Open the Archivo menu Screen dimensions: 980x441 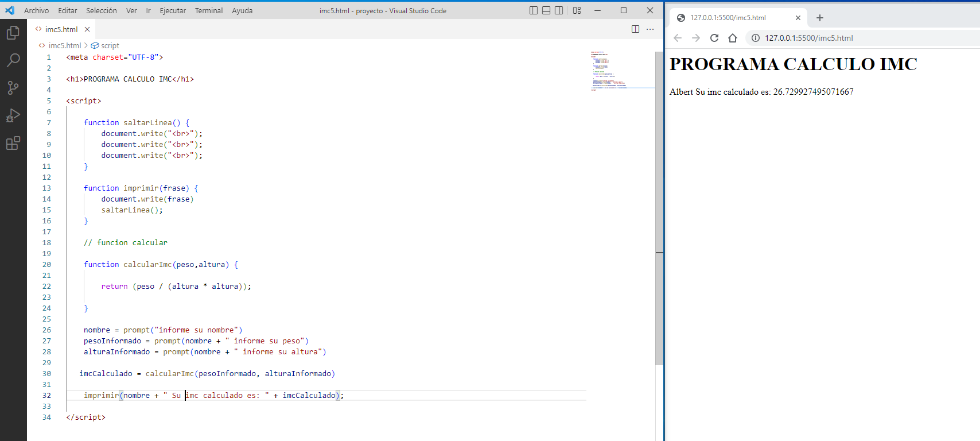(x=36, y=10)
